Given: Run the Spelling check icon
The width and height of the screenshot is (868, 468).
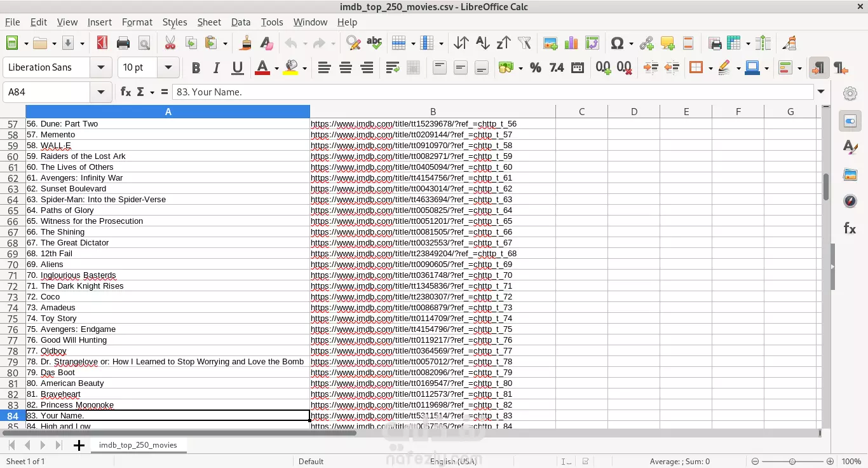Looking at the screenshot, I should [374, 43].
